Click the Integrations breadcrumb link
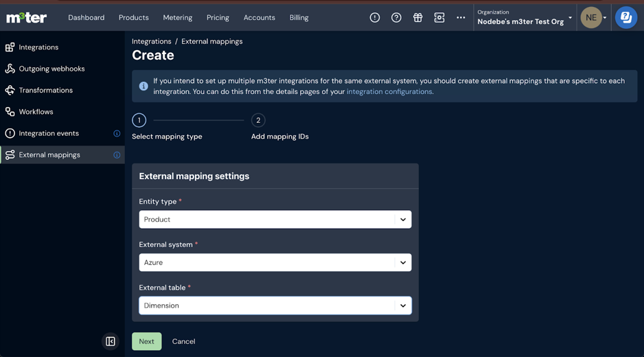Image resolution: width=644 pixels, height=357 pixels. [152, 41]
